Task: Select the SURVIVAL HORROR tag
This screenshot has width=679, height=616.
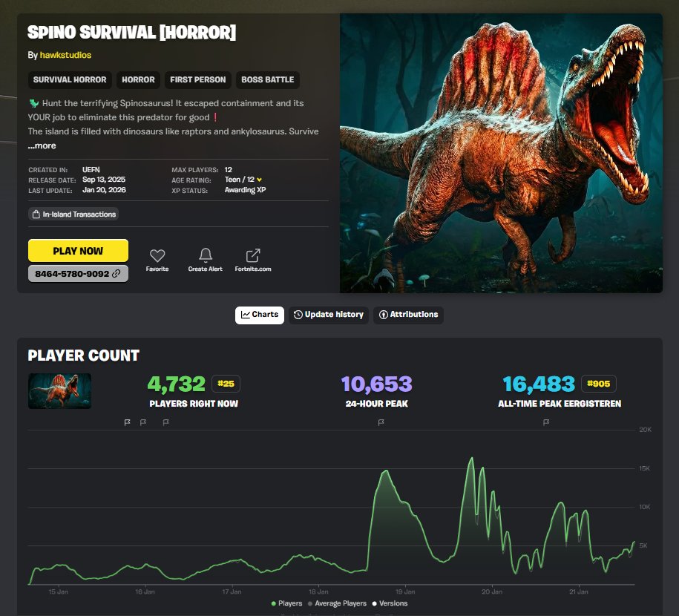Action: tap(70, 79)
